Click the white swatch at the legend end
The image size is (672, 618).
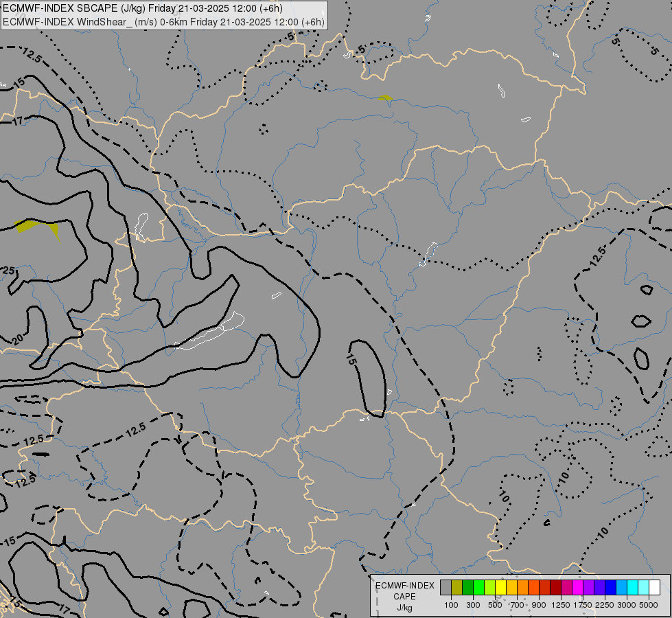pos(655,588)
